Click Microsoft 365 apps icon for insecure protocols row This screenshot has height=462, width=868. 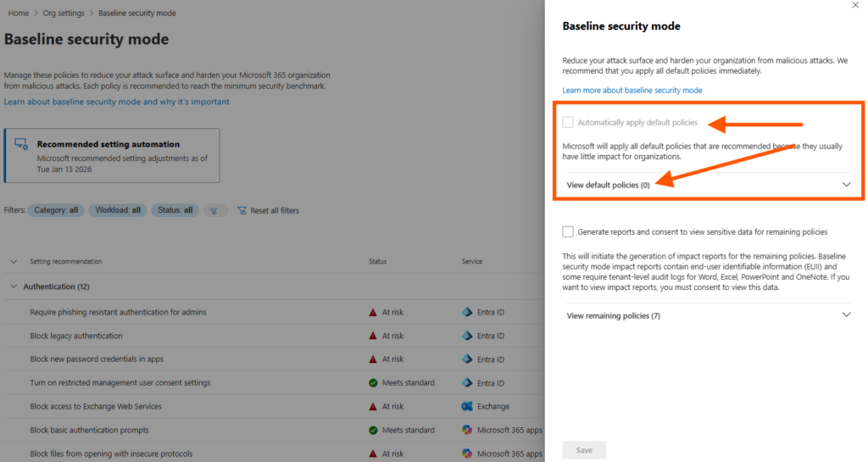point(467,454)
